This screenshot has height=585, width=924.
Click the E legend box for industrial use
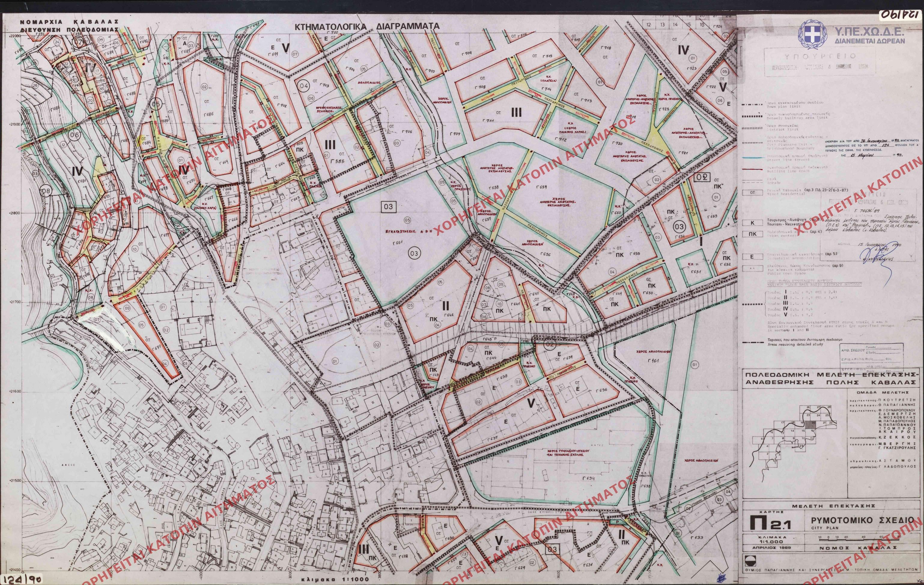752,257
